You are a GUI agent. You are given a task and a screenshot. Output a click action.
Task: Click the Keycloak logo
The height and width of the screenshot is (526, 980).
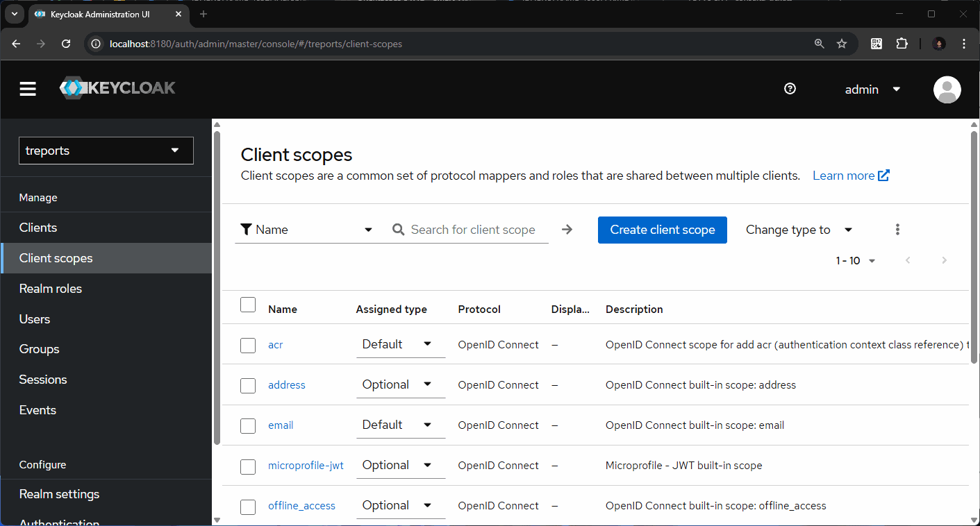tap(117, 88)
